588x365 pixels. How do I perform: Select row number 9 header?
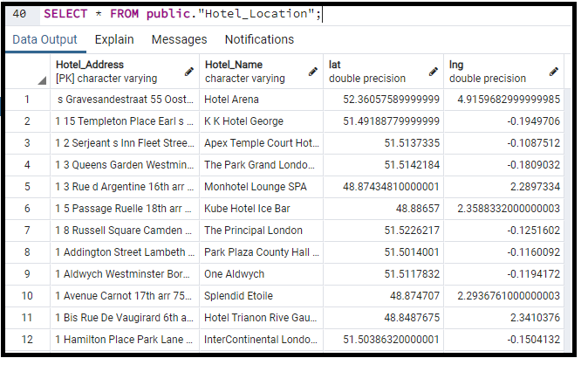click(27, 274)
